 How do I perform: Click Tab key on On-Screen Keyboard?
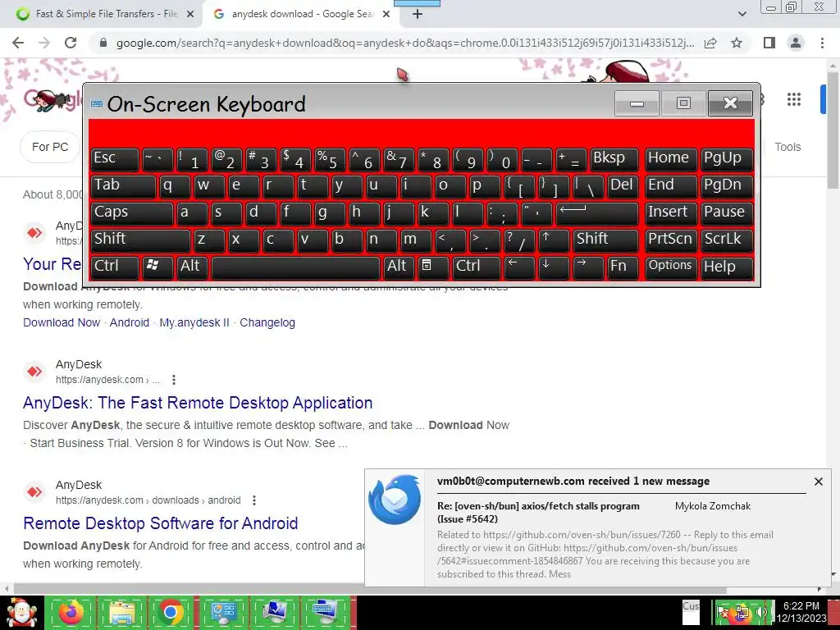pyautogui.click(x=123, y=185)
